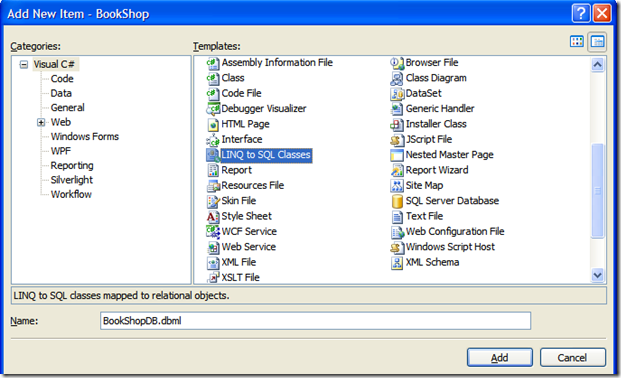
Task: Pick the Skin File template icon
Action: coord(213,201)
